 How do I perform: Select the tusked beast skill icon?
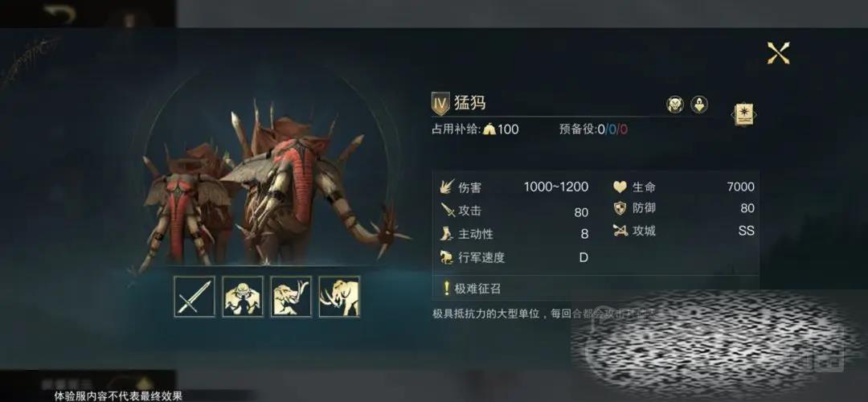pos(291,297)
